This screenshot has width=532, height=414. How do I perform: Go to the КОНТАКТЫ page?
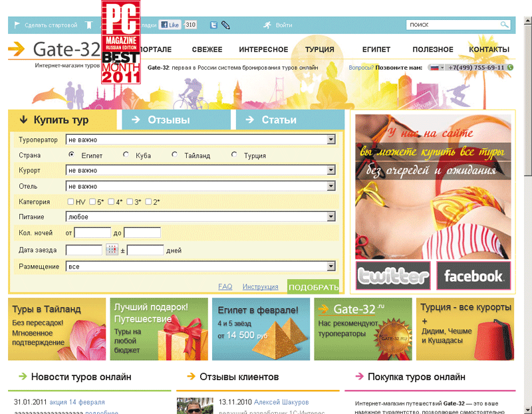[x=489, y=49]
